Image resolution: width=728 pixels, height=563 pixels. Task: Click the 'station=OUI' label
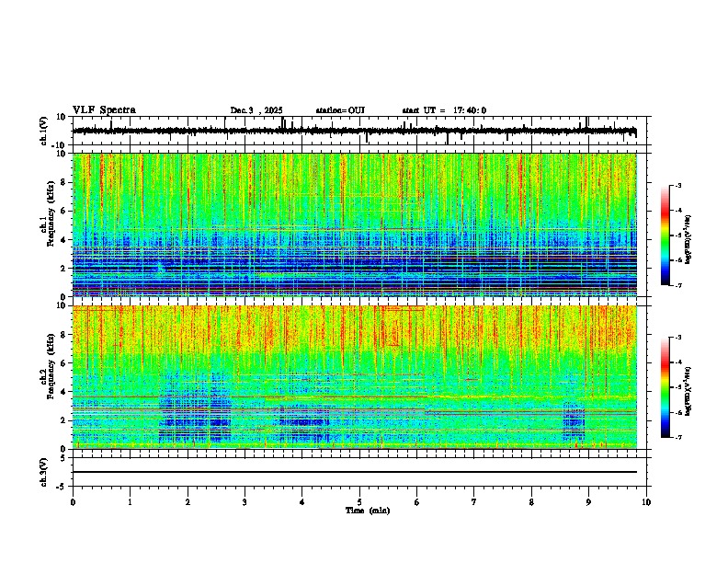[340, 110]
